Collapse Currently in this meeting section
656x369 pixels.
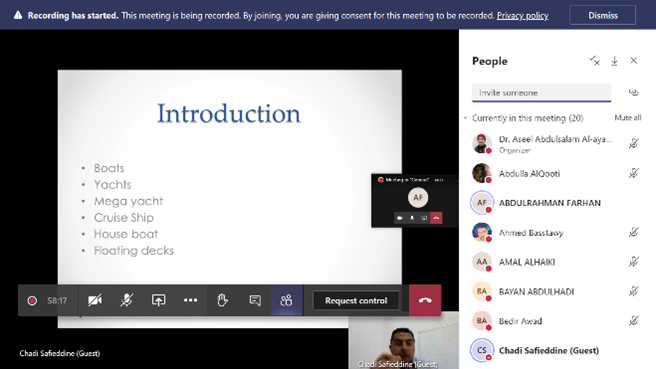[465, 118]
